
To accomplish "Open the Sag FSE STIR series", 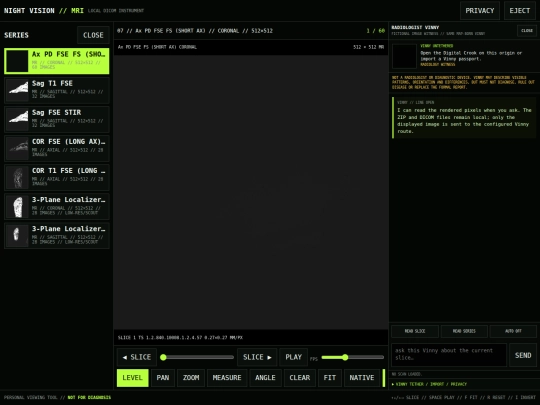I will point(56,119).
